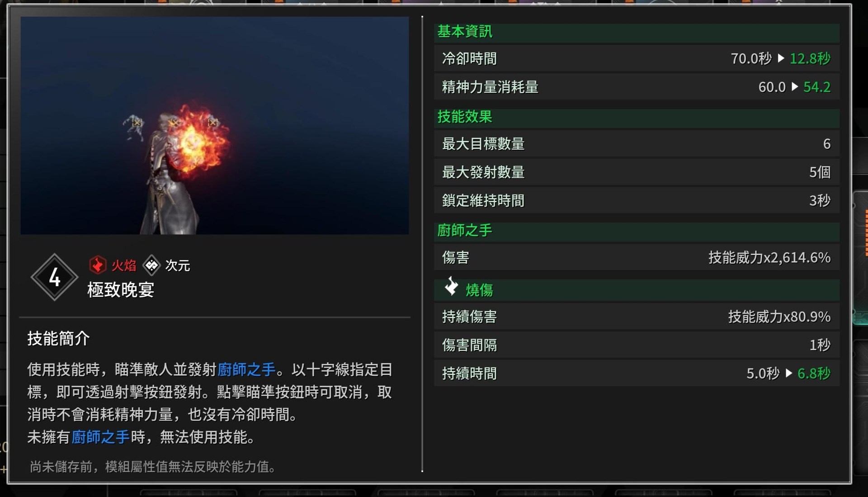Click the diamond skill slot 4 icon
The image size is (868, 497).
point(55,277)
